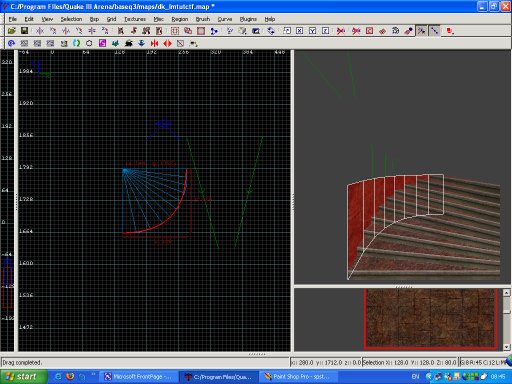The width and height of the screenshot is (512, 384).
Task: Click the Hollow brush square icon
Action: [201, 31]
